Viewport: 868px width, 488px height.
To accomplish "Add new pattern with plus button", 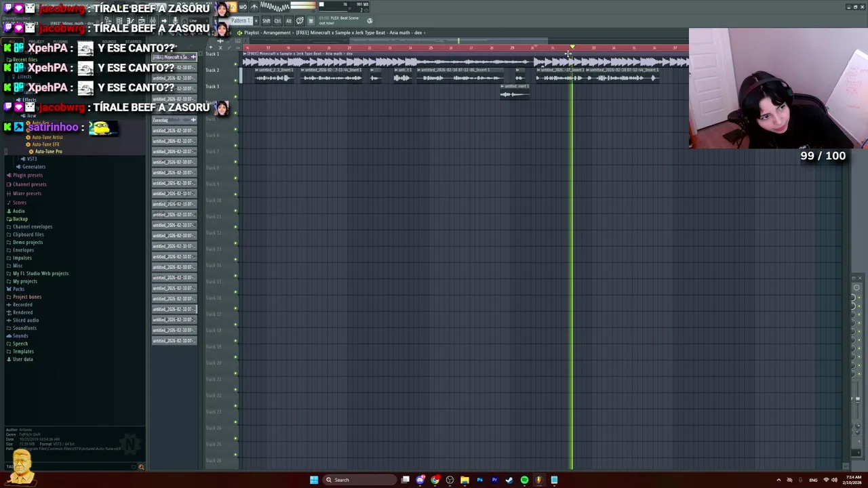I will click(x=256, y=20).
